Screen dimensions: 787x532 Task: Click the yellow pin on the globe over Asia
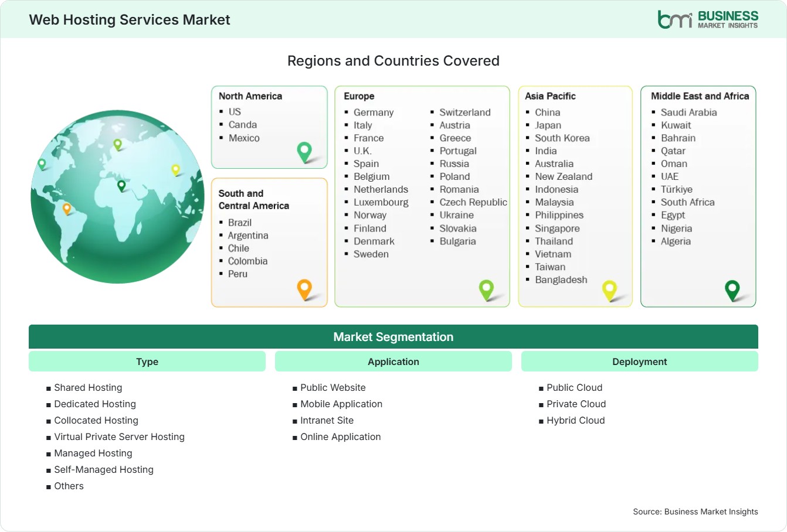tap(175, 170)
